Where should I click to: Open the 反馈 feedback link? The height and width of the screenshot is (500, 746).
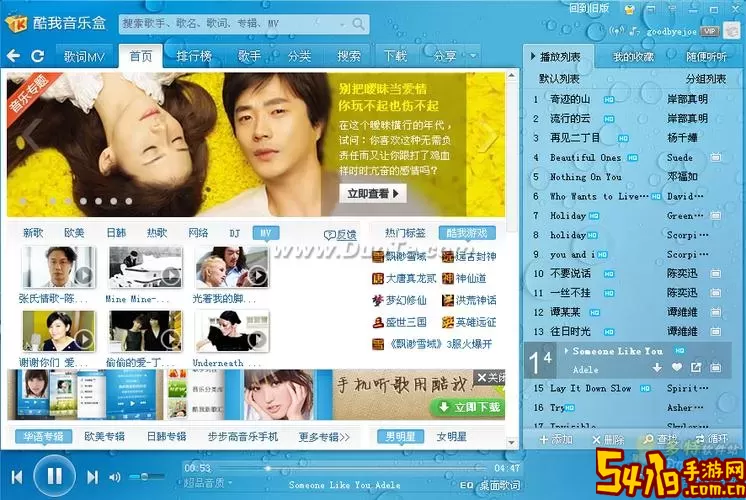[x=340, y=234]
